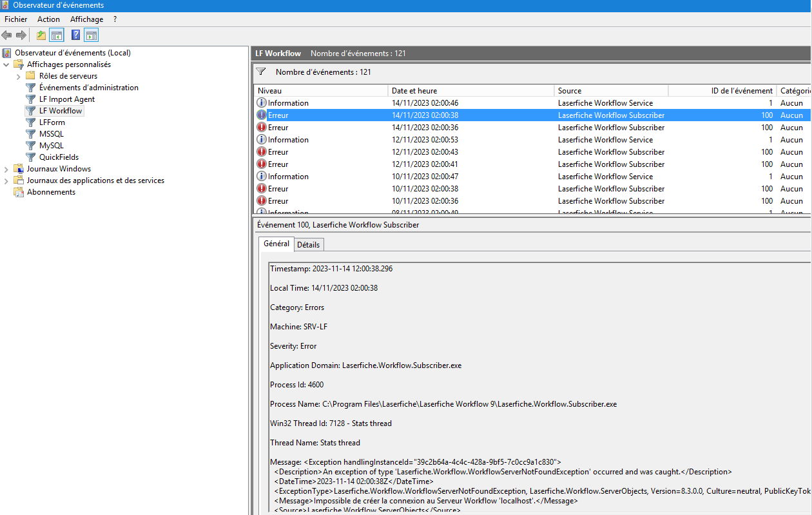This screenshot has width=812, height=515.
Task: Select Événements d'administration view
Action: (x=89, y=88)
